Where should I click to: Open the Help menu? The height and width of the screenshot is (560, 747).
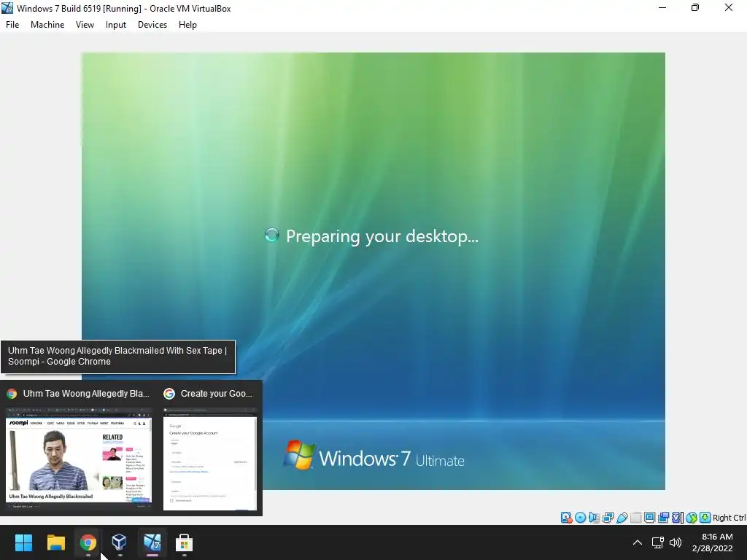[187, 25]
